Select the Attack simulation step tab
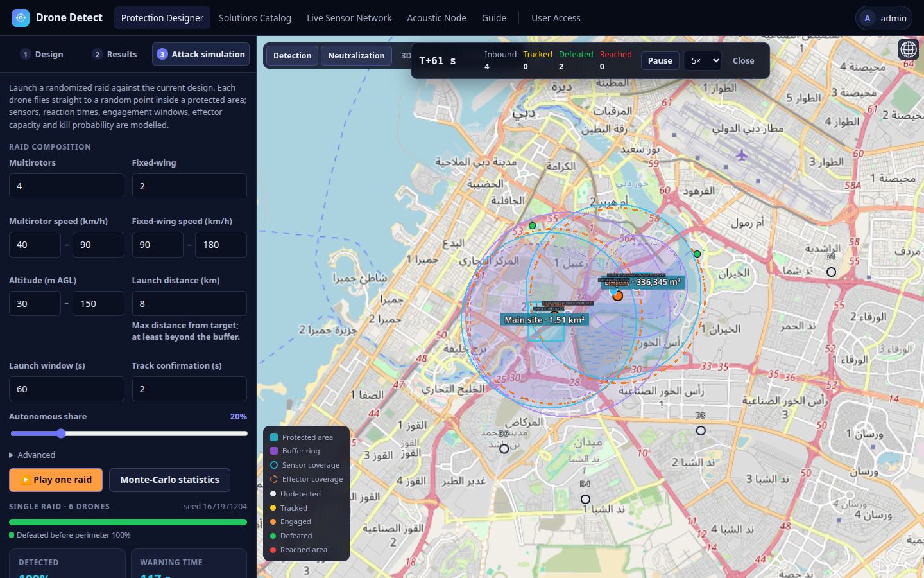The image size is (924, 578). [x=201, y=54]
